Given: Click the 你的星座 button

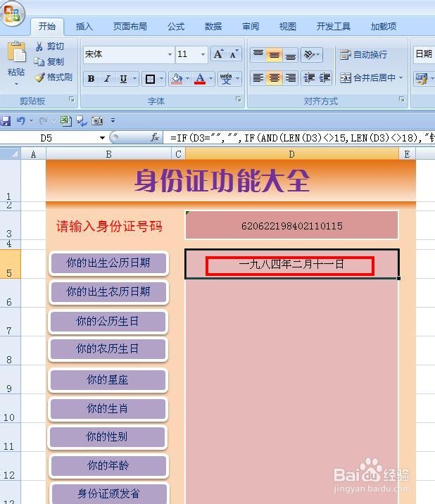Looking at the screenshot, I should pyautogui.click(x=108, y=380).
